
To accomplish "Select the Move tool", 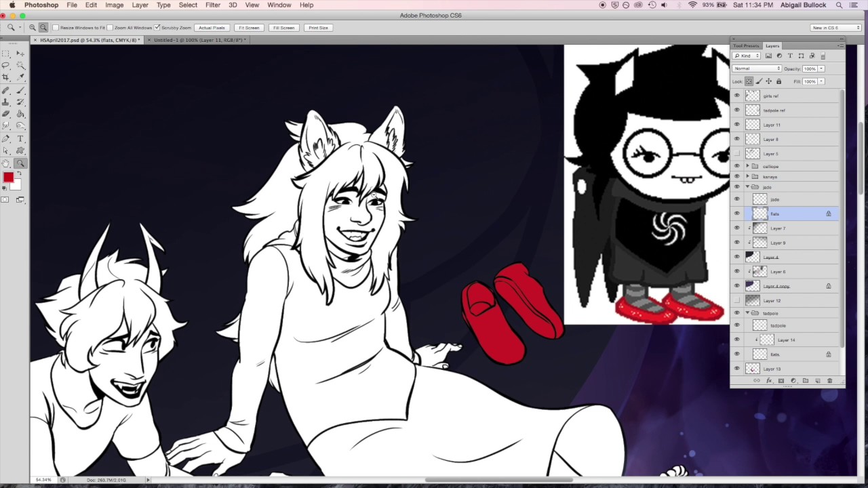I will (20, 53).
